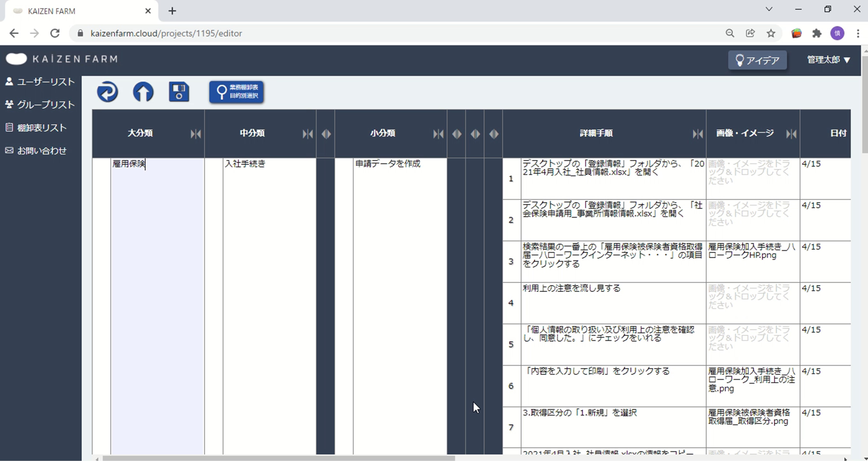The height and width of the screenshot is (461, 868).
Task: Expand the third hidden column right of 小分類
Action: [494, 134]
